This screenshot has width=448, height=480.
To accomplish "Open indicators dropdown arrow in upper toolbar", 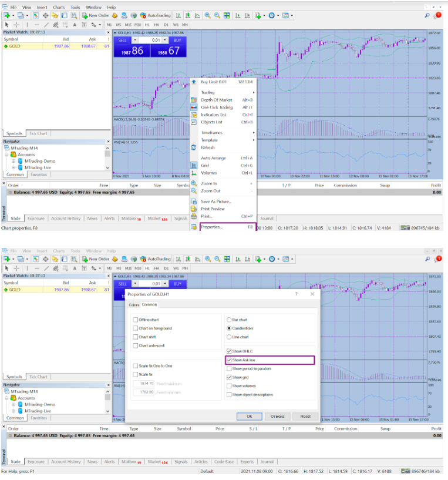I will [x=264, y=15].
